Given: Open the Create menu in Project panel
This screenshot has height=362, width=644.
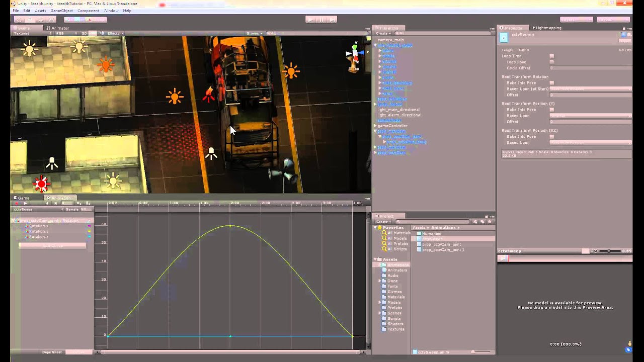Looking at the screenshot, I should 383,222.
